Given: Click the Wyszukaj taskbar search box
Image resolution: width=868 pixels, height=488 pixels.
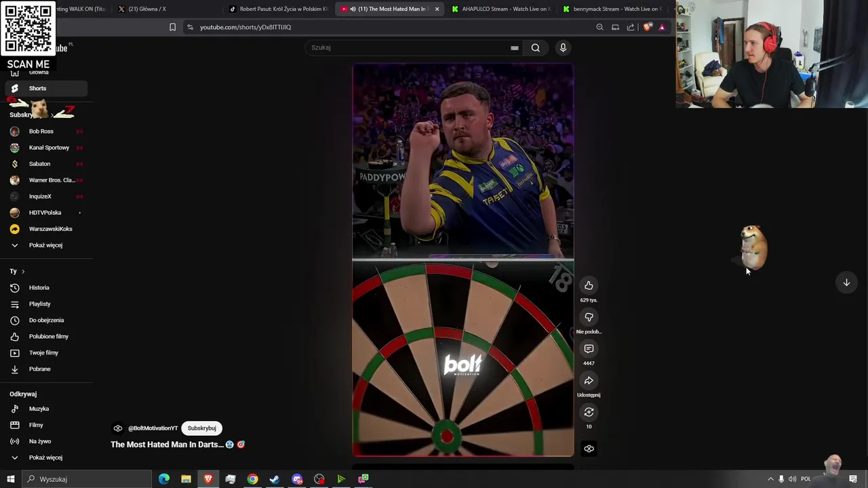Looking at the screenshot, I should [x=86, y=479].
